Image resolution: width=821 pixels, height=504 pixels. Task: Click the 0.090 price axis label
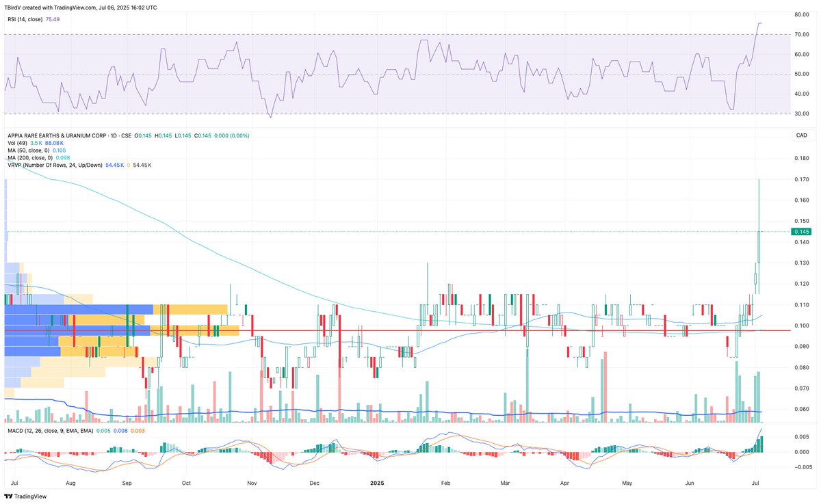click(803, 347)
